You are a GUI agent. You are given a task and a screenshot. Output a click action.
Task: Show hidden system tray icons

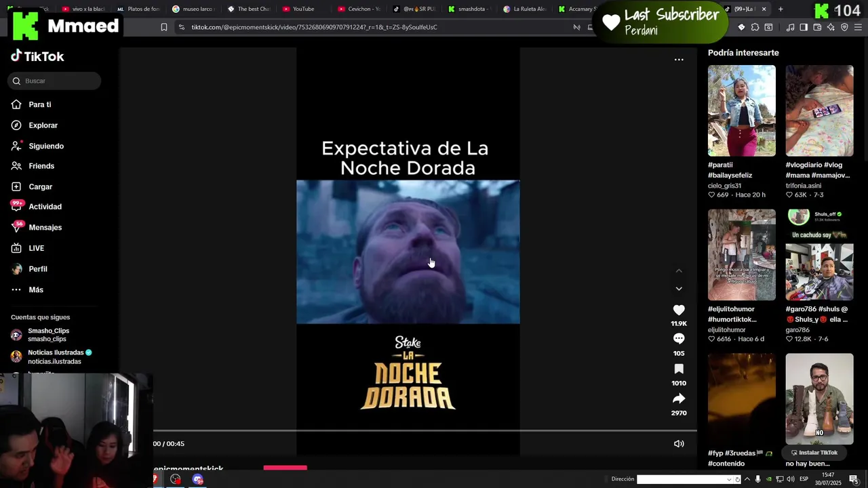tap(747, 479)
